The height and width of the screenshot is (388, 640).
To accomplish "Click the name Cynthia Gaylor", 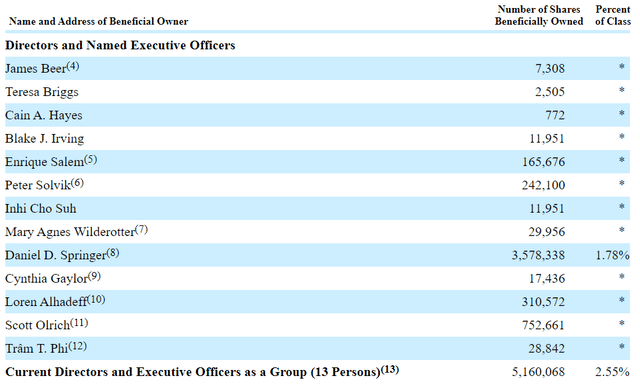I will (x=47, y=279).
